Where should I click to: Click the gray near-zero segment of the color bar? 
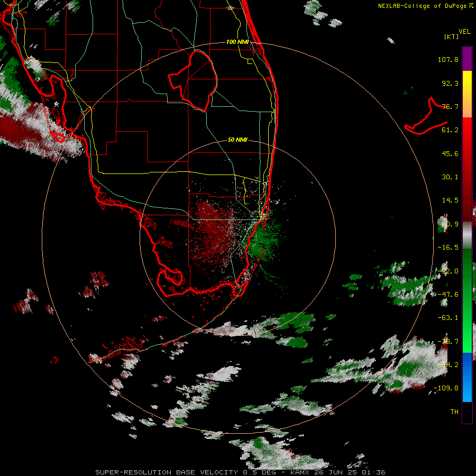(467, 235)
